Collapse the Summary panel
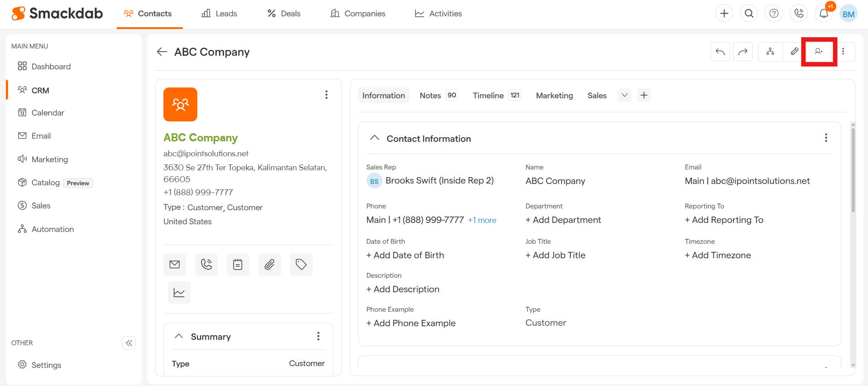 tap(179, 336)
